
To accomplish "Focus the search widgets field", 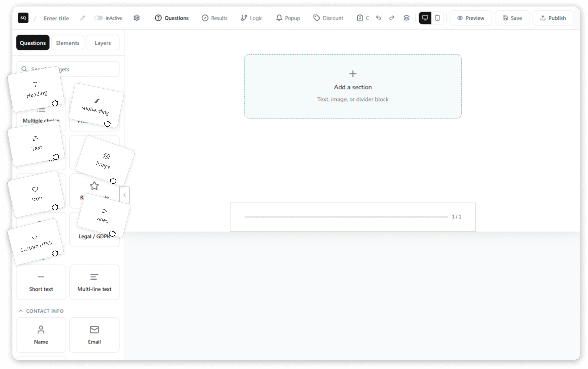I will coord(68,69).
